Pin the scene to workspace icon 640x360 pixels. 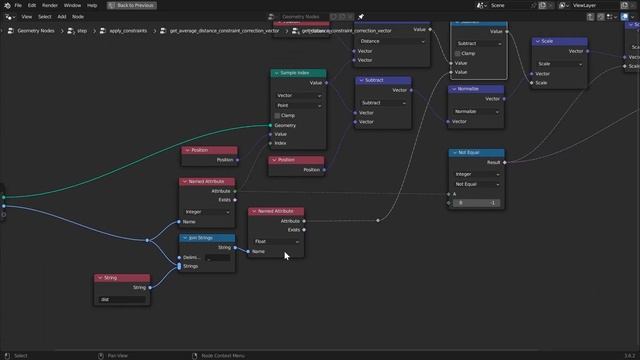tap(533, 5)
